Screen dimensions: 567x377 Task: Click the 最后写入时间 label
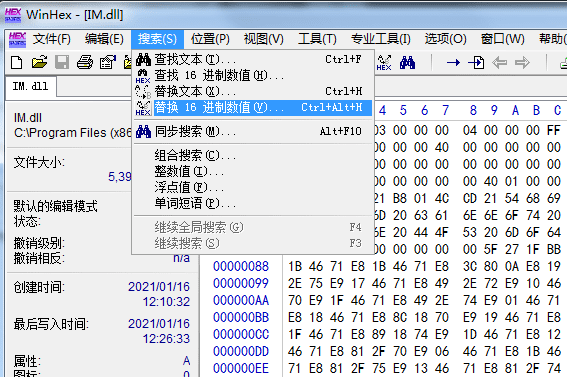tap(51, 324)
